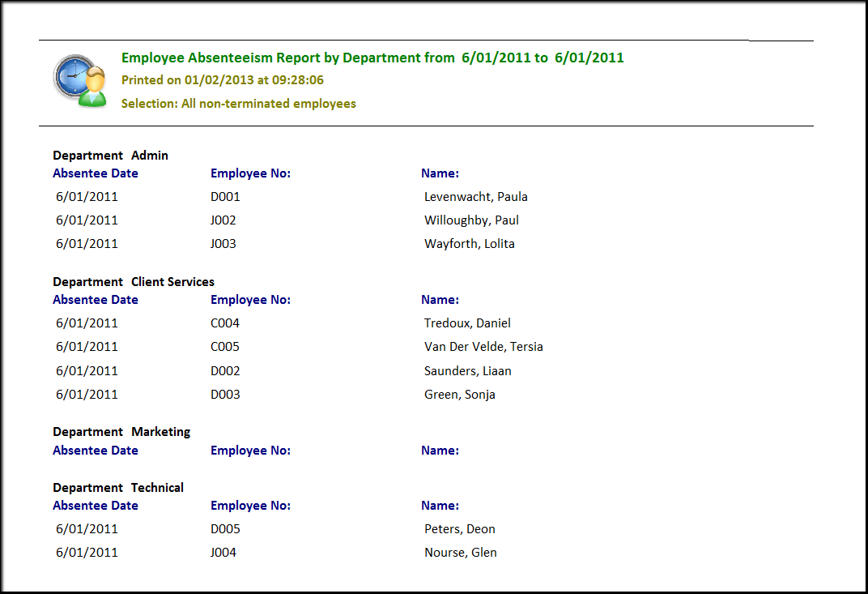Screen dimensions: 868x594
Task: Select employee number D001
Action: 225,197
